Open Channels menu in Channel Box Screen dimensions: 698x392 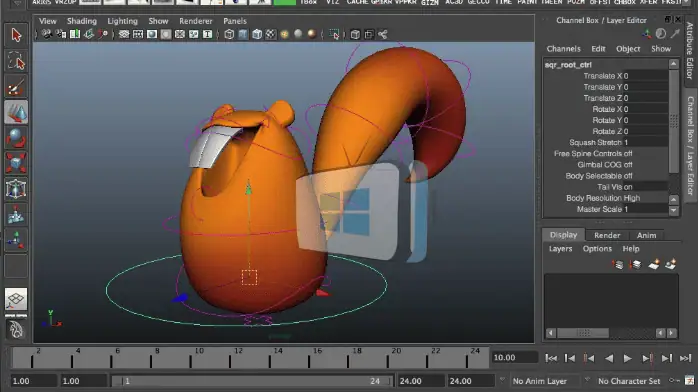click(x=564, y=49)
